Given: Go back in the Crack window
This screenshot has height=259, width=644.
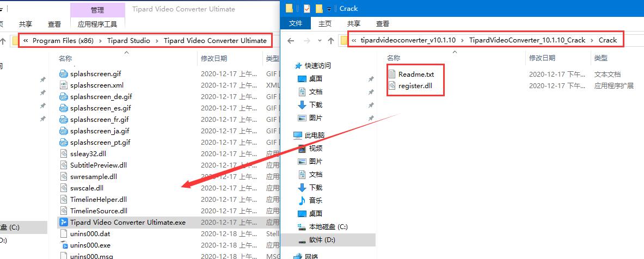Looking at the screenshot, I should [291, 41].
